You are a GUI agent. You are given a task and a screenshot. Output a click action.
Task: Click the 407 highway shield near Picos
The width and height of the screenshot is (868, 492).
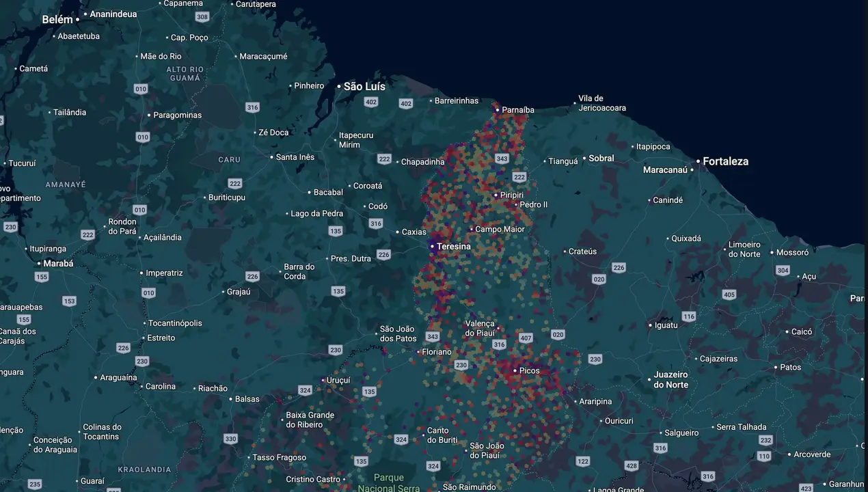[526, 338]
